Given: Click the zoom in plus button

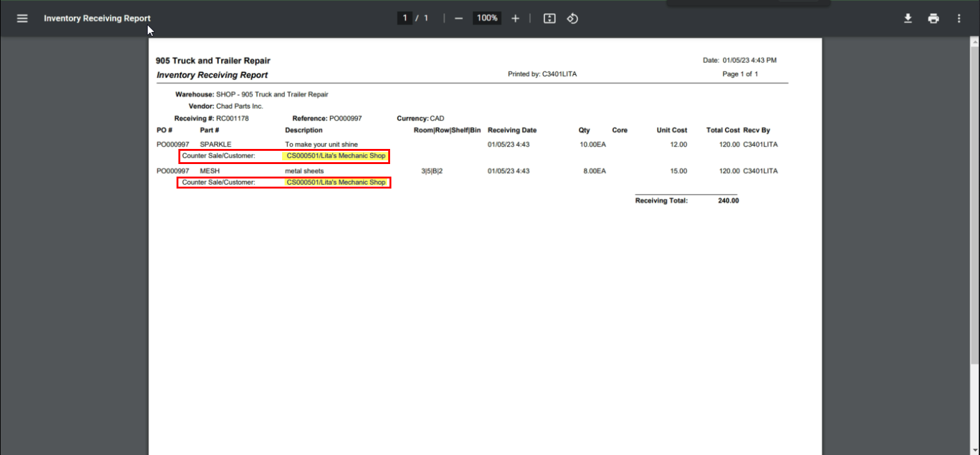Looking at the screenshot, I should tap(516, 18).
